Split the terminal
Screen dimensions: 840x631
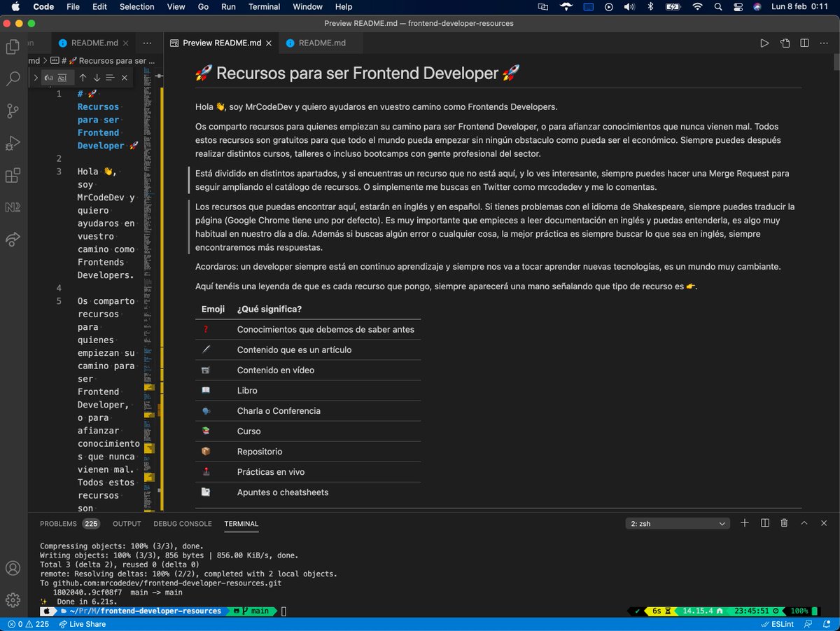[764, 523]
